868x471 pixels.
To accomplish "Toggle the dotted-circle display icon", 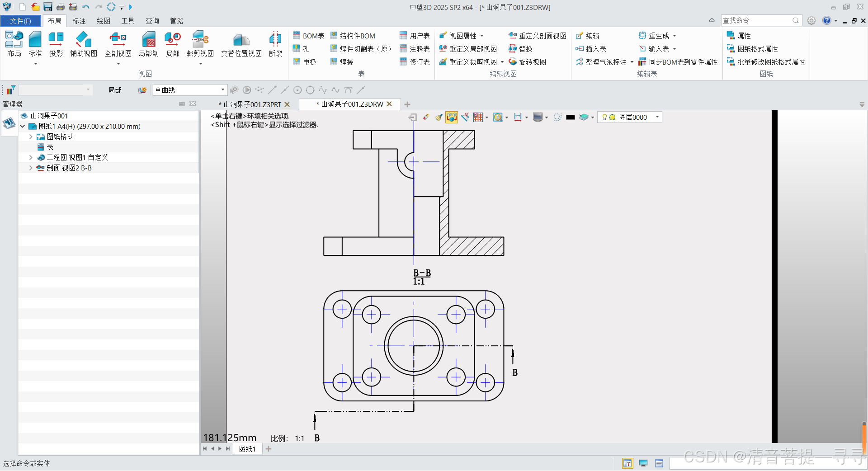I will point(557,117).
